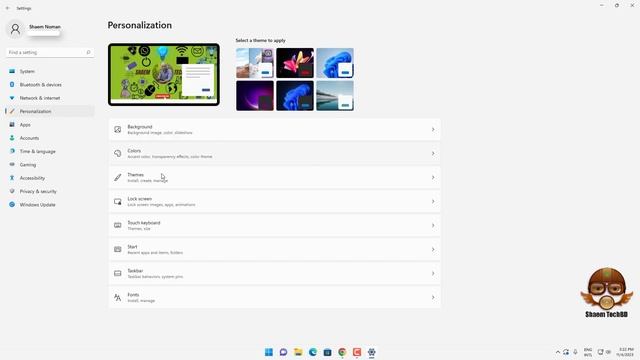
Task: Go to Network & internet settings
Action: click(50, 98)
